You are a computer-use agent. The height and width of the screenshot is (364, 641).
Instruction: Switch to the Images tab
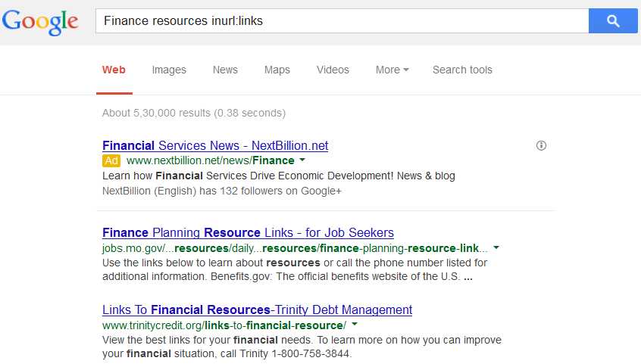point(169,70)
